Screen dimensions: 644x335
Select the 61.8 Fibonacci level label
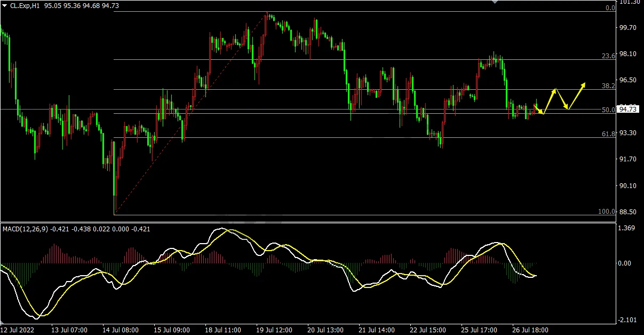tap(608, 134)
